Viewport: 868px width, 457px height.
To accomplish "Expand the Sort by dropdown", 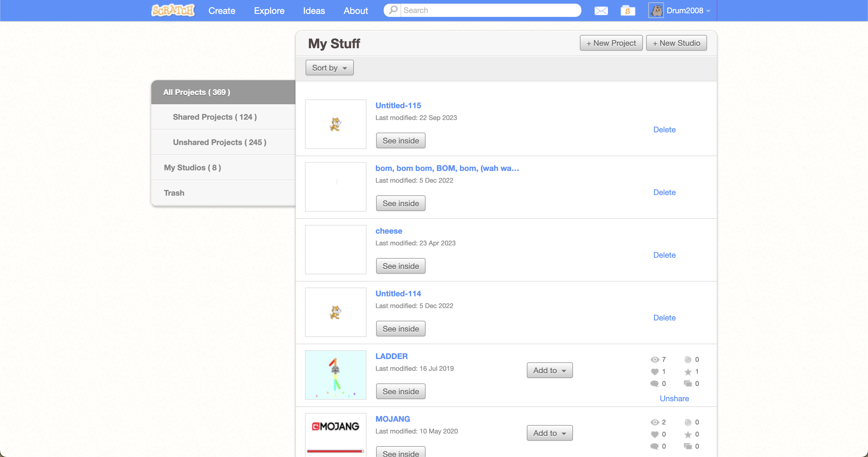I will pyautogui.click(x=329, y=68).
